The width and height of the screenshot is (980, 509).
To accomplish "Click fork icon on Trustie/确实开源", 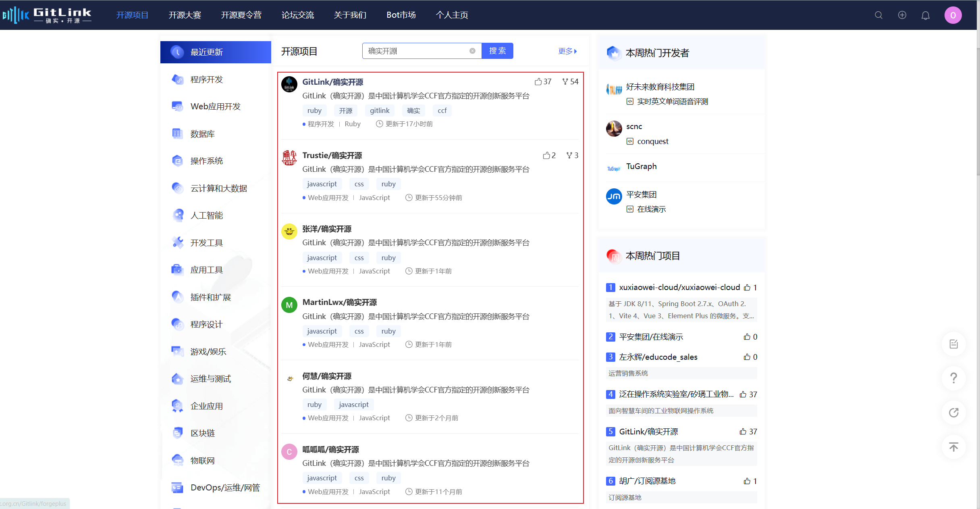I will (569, 155).
